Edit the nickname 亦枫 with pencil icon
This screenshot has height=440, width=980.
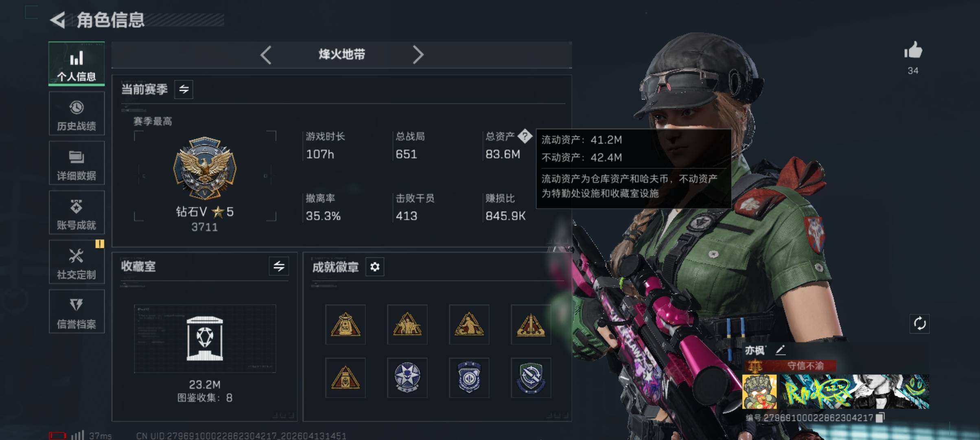tap(780, 350)
